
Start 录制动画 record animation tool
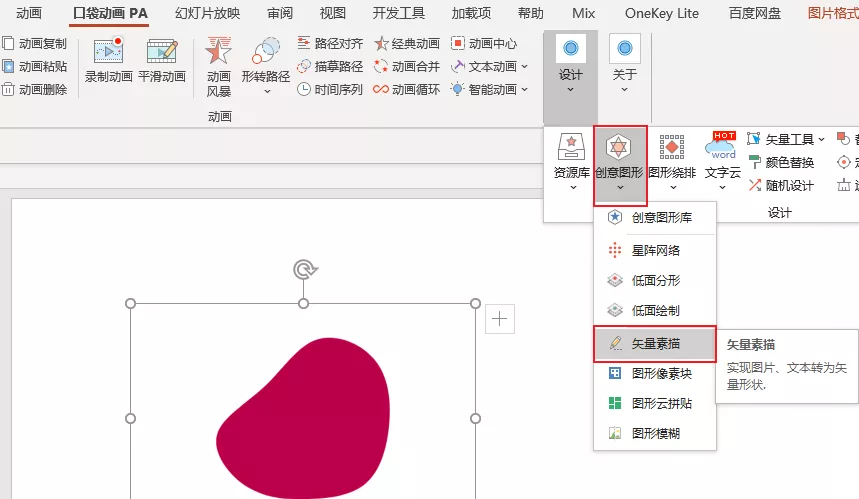[x=108, y=60]
